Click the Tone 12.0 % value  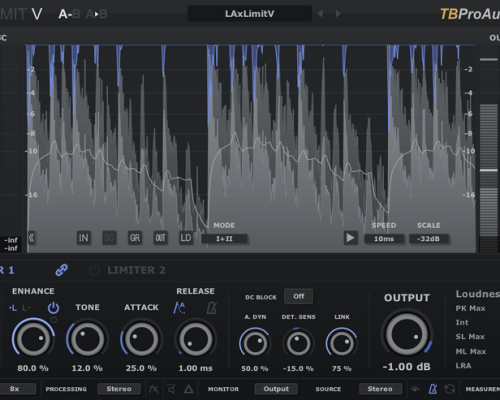tap(87, 368)
